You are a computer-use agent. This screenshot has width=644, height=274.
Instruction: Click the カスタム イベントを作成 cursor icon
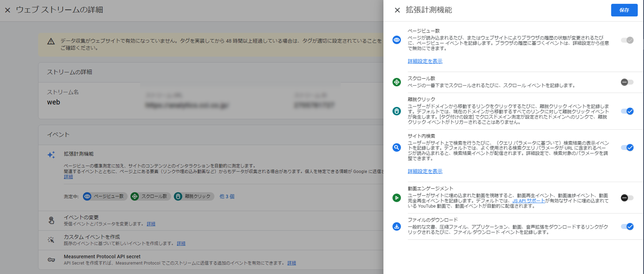click(x=51, y=240)
